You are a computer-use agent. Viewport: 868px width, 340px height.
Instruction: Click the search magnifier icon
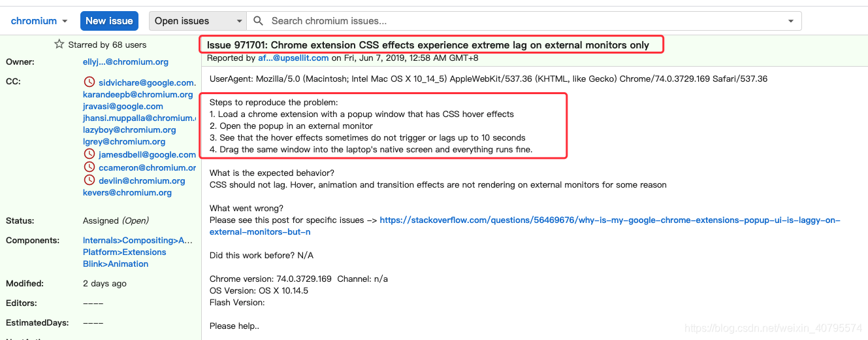[x=259, y=21]
